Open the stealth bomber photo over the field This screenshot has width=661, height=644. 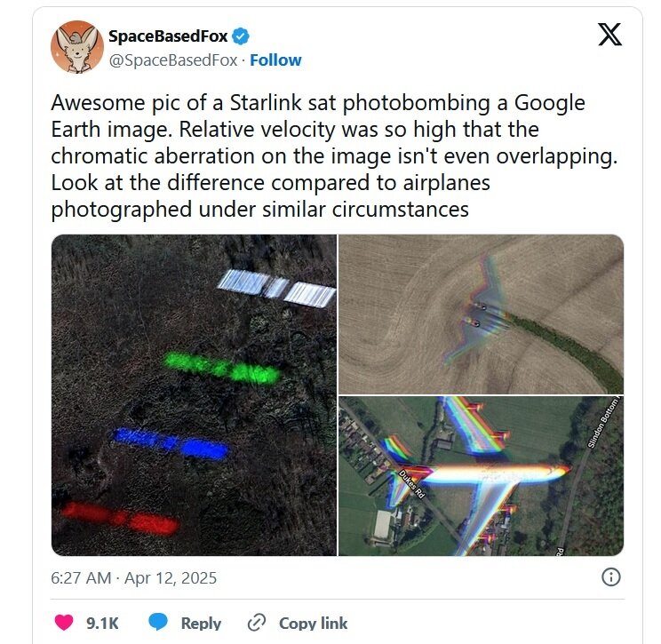[x=481, y=314]
